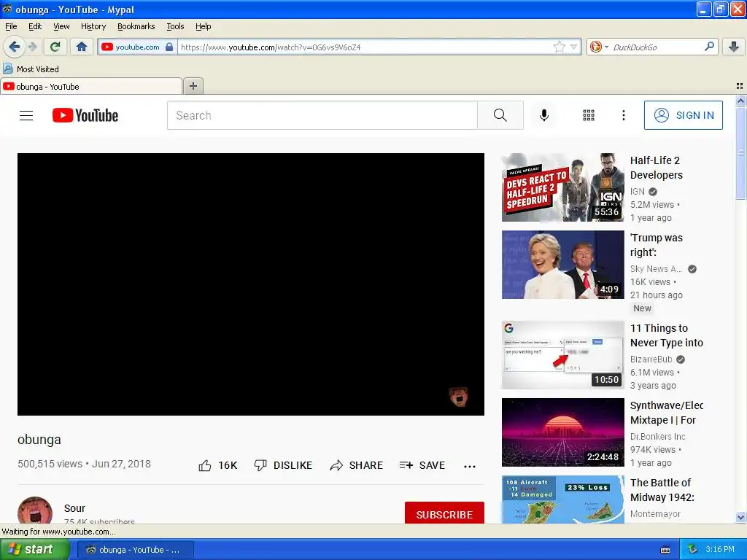
Task: Click the Windows start button
Action: [x=34, y=549]
